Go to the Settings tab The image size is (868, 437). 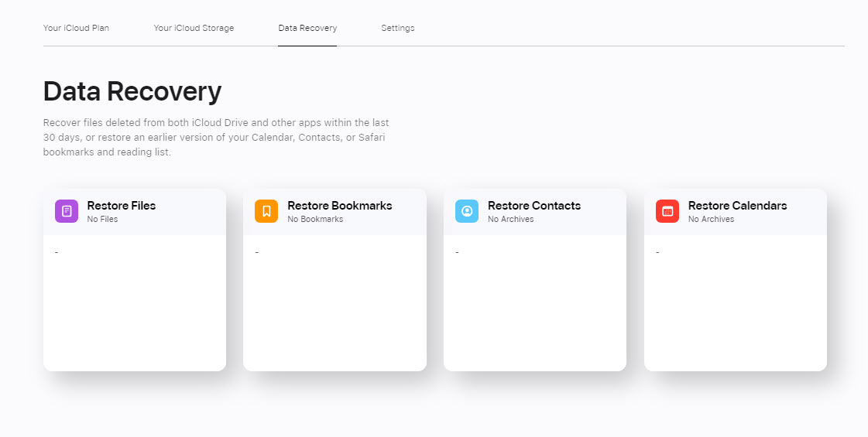coord(397,28)
